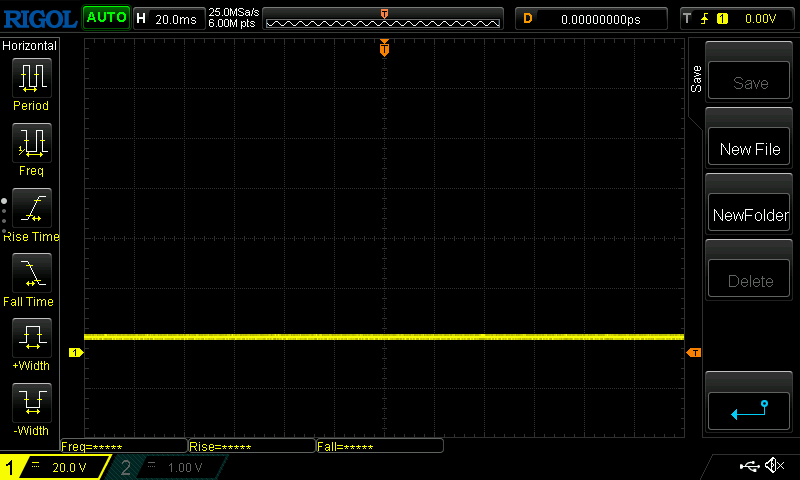This screenshot has height=480, width=800.
Task: Click the Save button
Action: click(x=748, y=81)
